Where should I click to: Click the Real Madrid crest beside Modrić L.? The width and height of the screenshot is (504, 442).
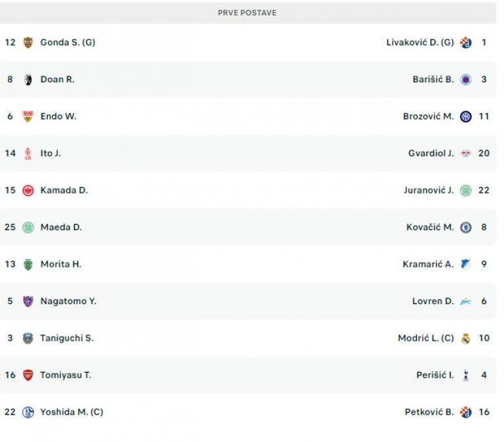click(x=465, y=339)
